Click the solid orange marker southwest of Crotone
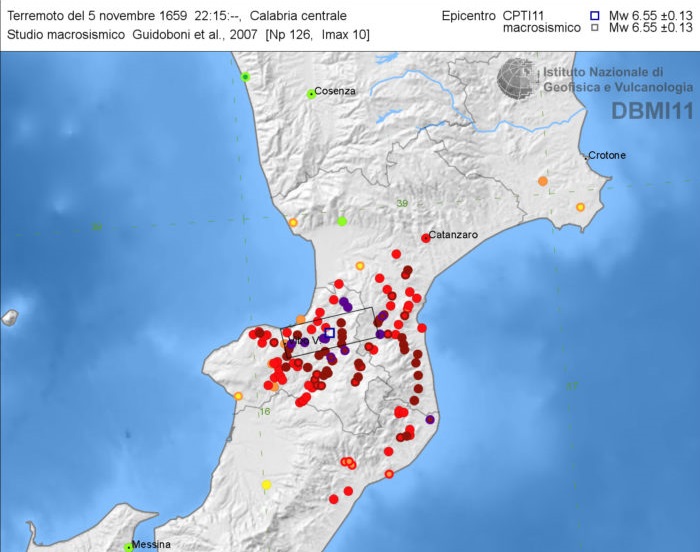This screenshot has width=700, height=552. [542, 181]
